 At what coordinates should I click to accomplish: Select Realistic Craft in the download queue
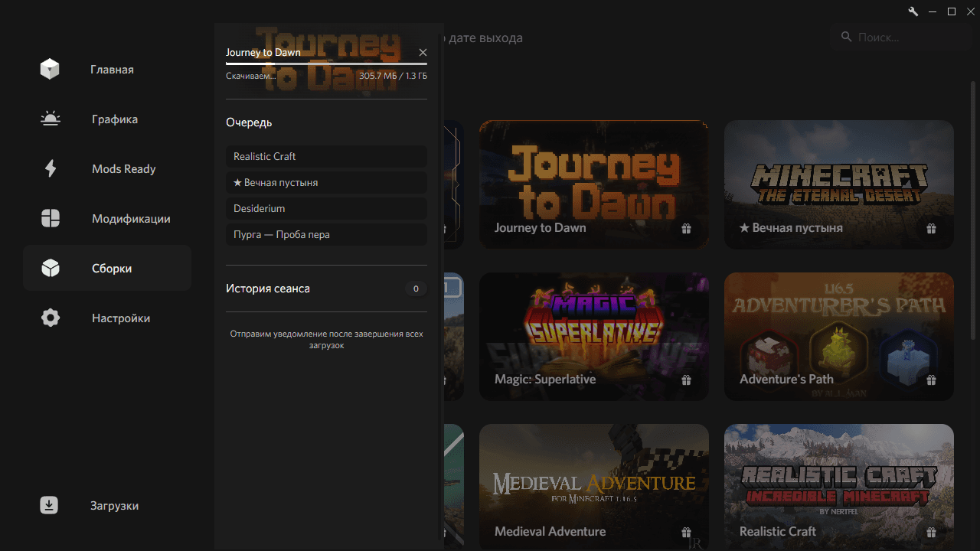pyautogui.click(x=326, y=156)
